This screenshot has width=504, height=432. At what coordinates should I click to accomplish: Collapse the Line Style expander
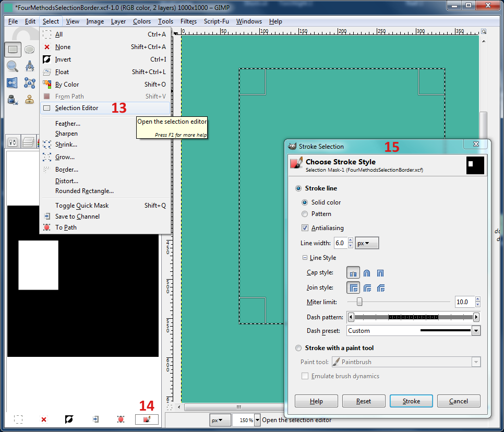tap(305, 258)
